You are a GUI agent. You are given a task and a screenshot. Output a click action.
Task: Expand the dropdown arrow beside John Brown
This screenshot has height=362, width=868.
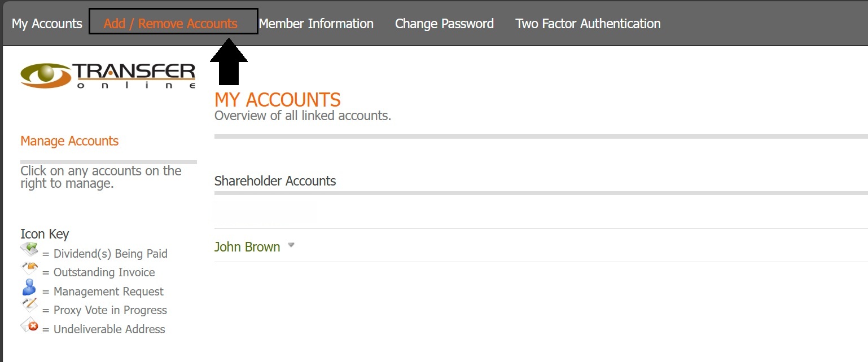point(291,245)
